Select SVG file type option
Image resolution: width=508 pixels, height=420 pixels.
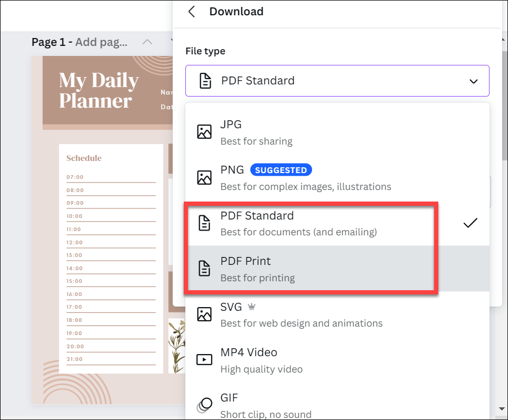(337, 314)
